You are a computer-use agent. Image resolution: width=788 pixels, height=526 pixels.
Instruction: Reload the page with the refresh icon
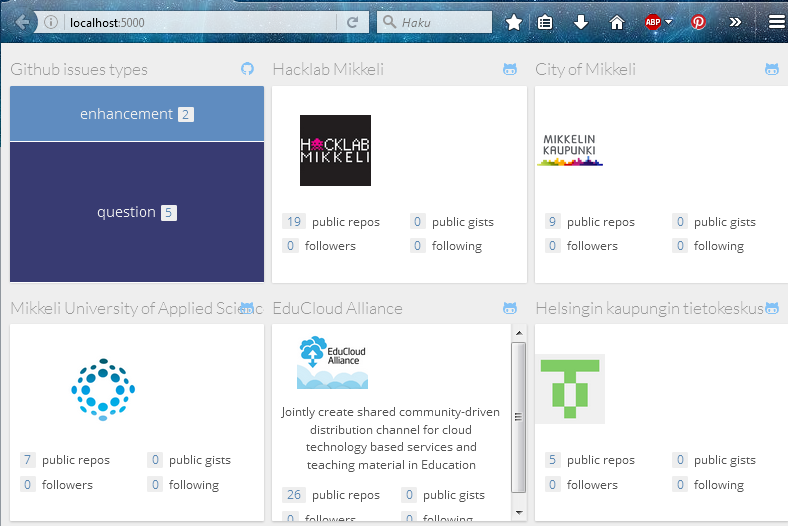click(x=353, y=23)
